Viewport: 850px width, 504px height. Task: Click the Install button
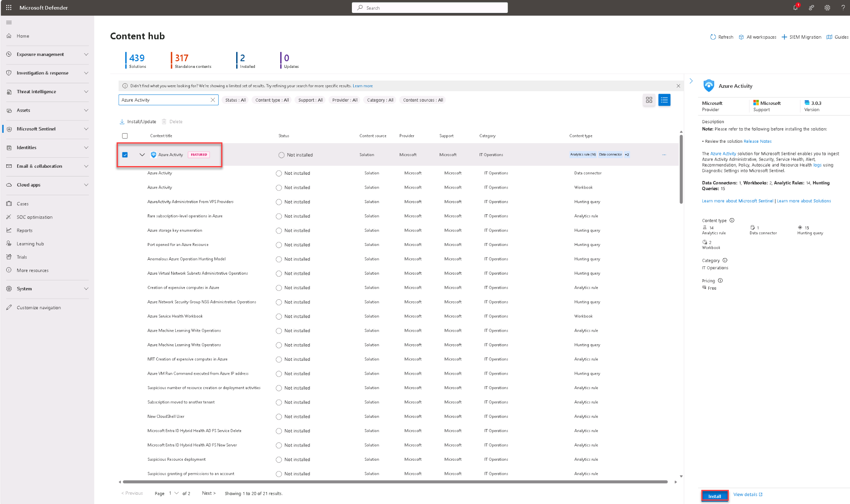[715, 496]
